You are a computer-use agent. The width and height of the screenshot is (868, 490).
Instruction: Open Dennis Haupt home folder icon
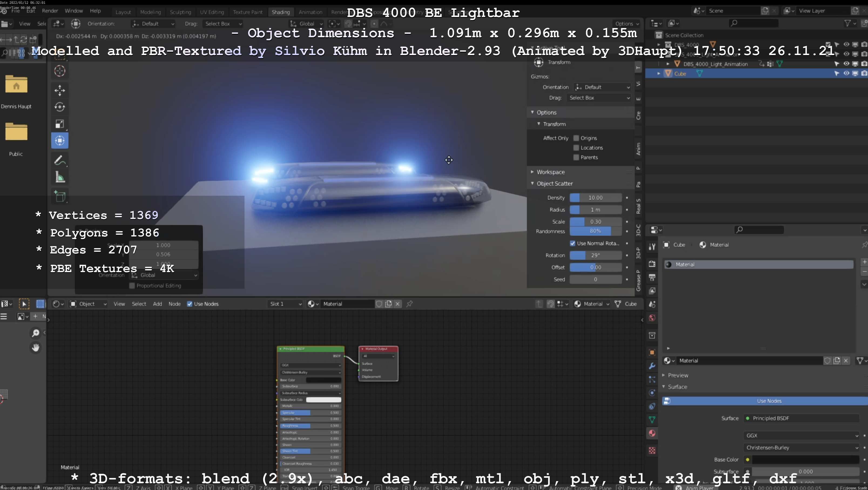pos(16,84)
